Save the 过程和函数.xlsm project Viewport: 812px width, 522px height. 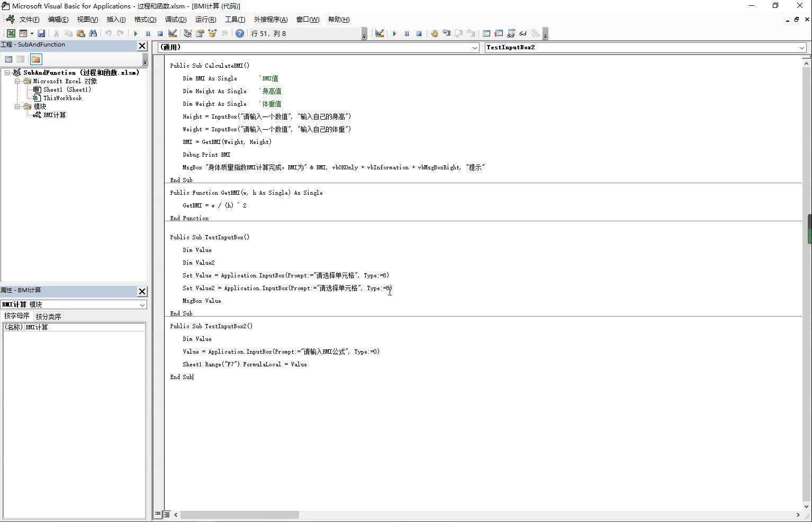(x=42, y=33)
